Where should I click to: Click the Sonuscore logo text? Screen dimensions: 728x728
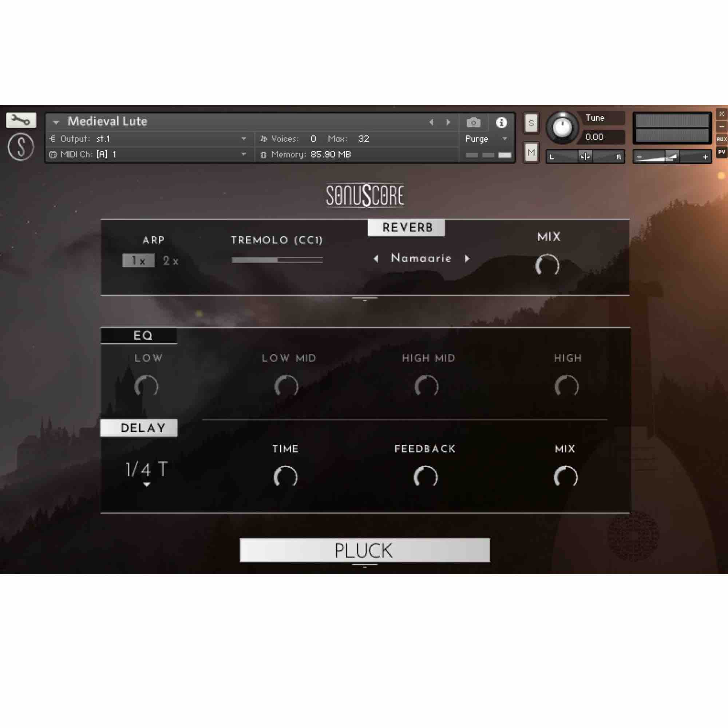(x=365, y=195)
